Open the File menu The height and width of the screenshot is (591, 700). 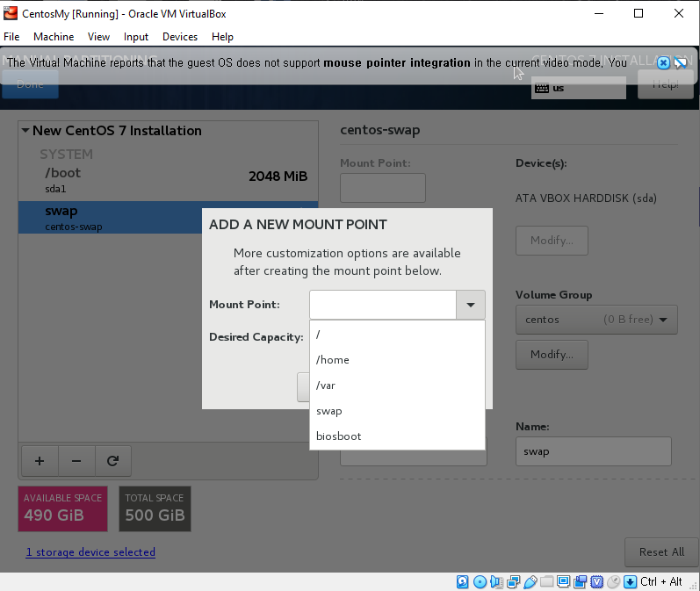[11, 37]
